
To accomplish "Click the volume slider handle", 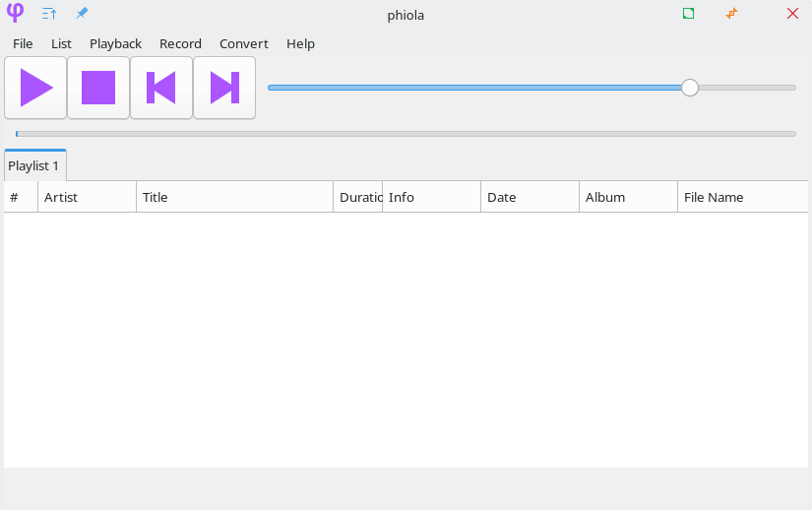I will click(690, 88).
